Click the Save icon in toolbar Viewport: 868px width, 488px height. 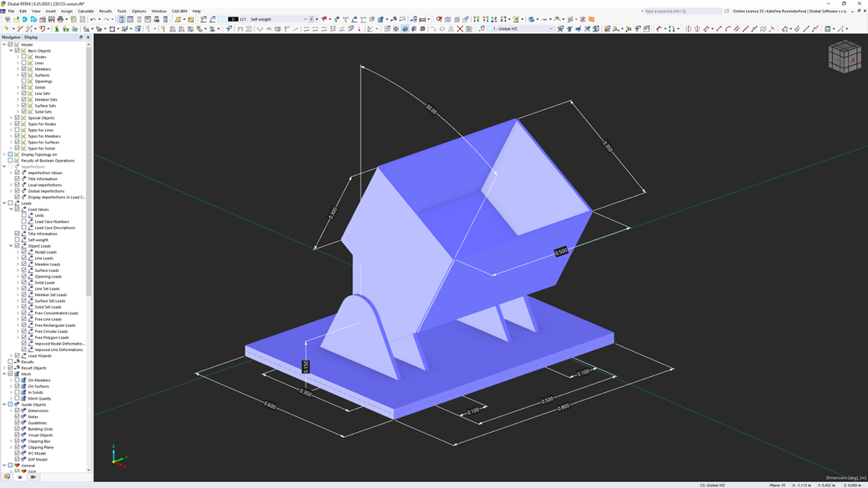[x=50, y=18]
